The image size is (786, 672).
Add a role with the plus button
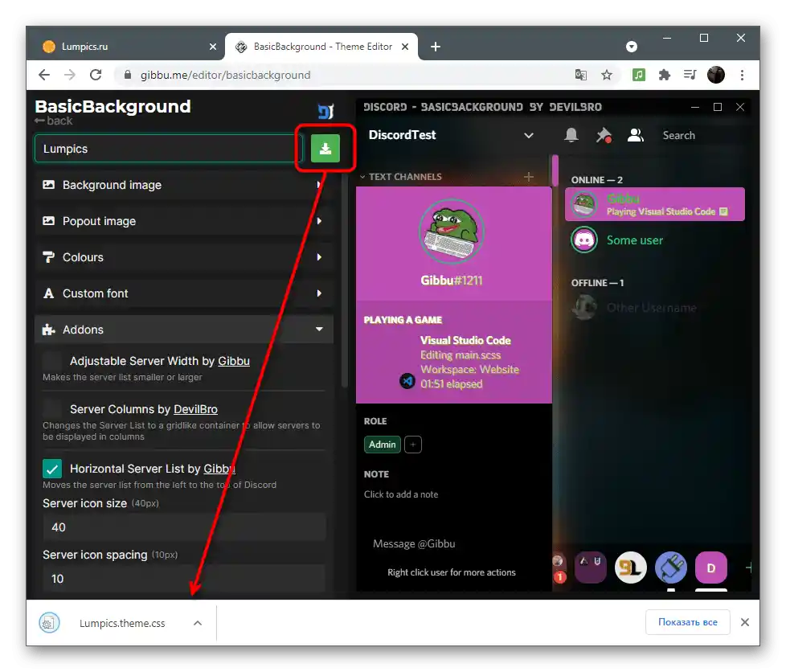[412, 445]
